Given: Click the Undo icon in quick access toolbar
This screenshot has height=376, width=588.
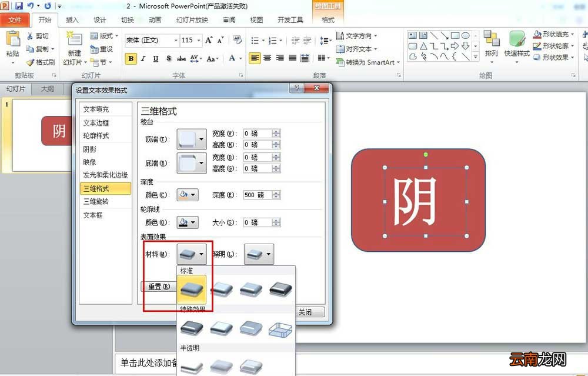Looking at the screenshot, I should point(31,6).
